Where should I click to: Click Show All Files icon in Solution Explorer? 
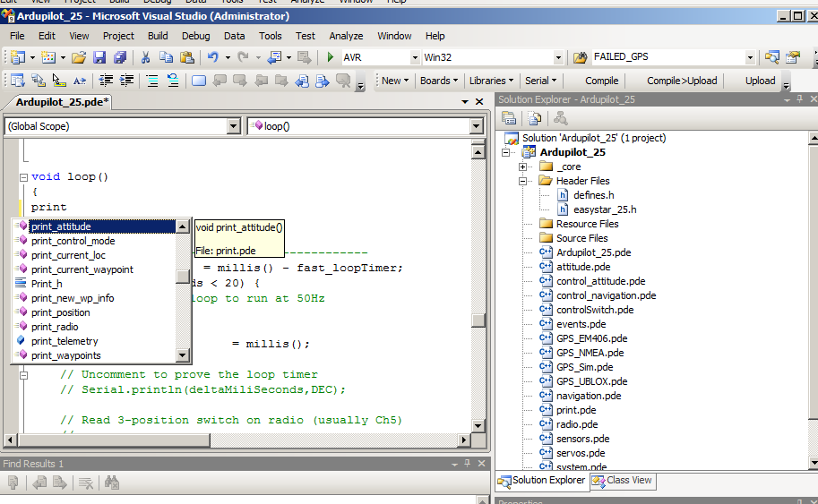pyautogui.click(x=535, y=118)
